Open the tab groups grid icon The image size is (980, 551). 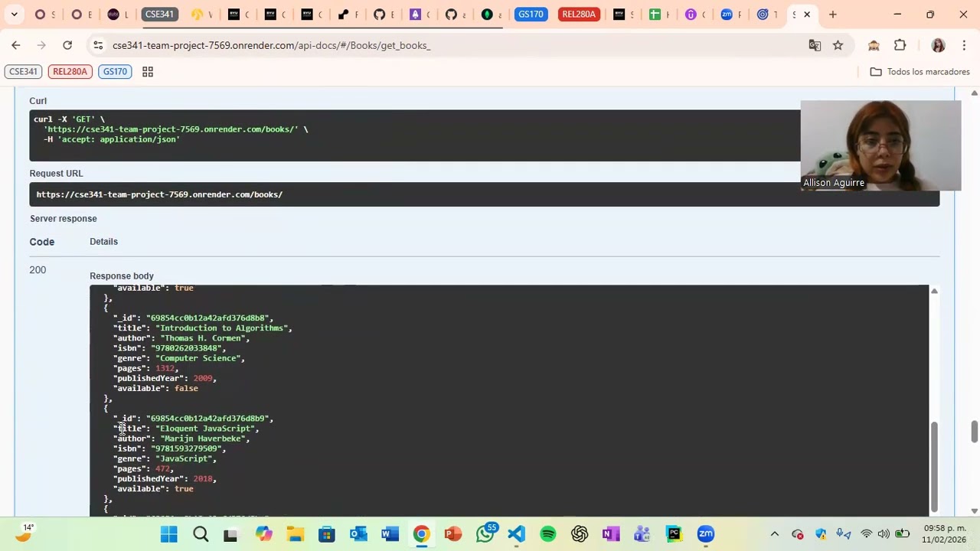tap(148, 71)
